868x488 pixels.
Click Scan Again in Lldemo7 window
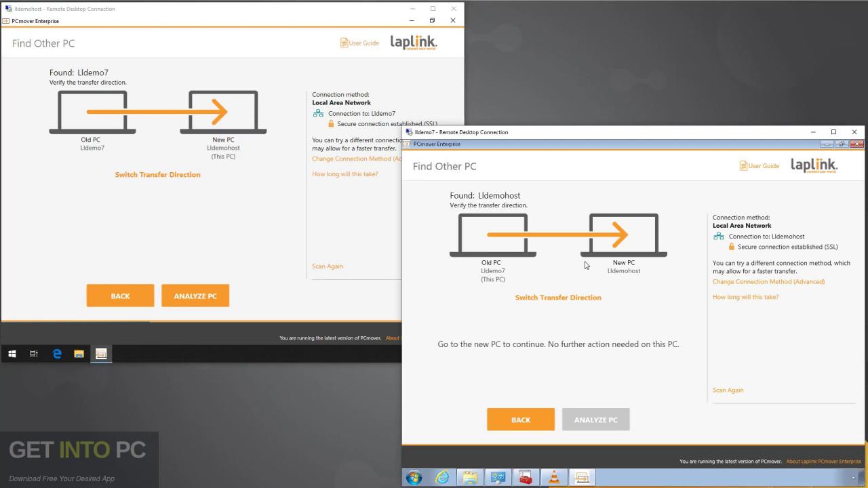[x=728, y=390]
